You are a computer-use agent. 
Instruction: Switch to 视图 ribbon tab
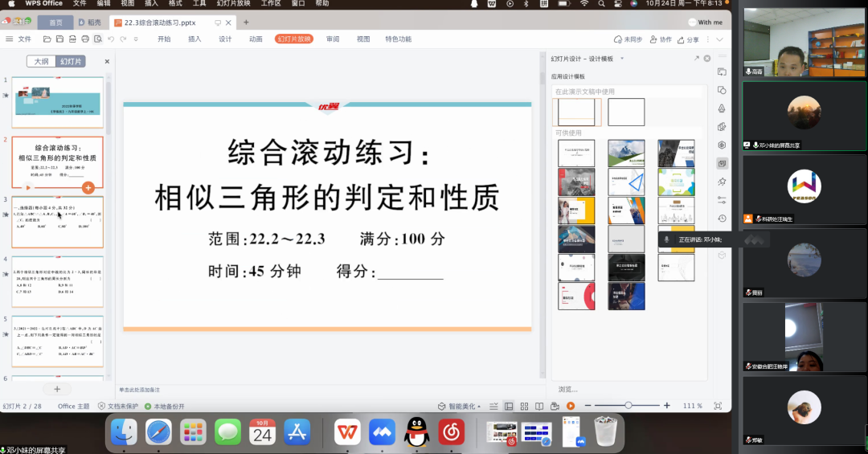(362, 39)
